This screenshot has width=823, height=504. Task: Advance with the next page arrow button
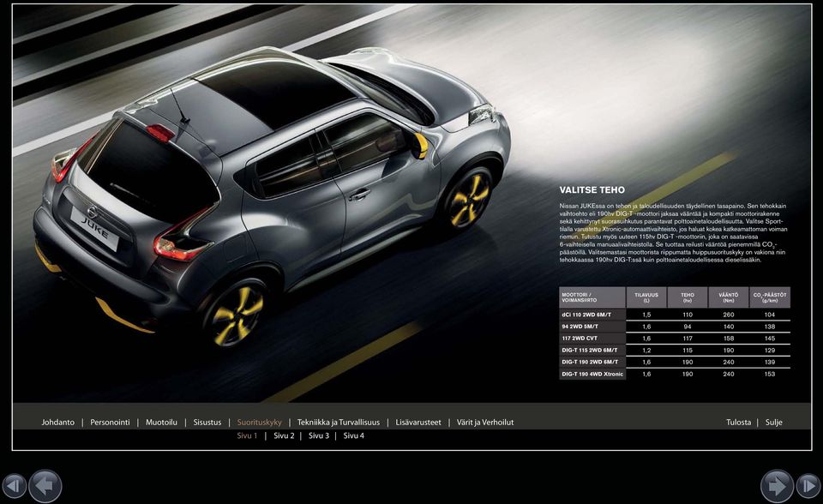(777, 486)
